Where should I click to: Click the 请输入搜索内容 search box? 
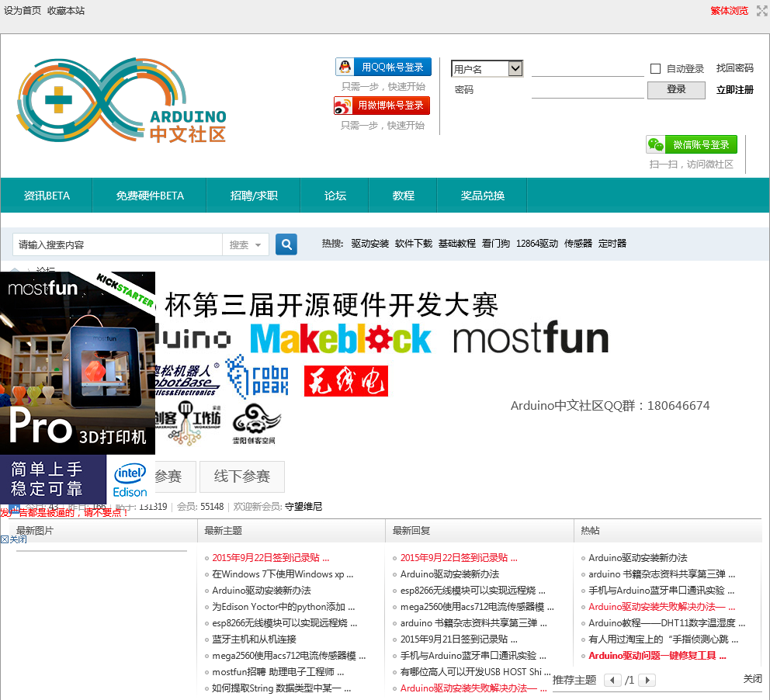point(118,244)
